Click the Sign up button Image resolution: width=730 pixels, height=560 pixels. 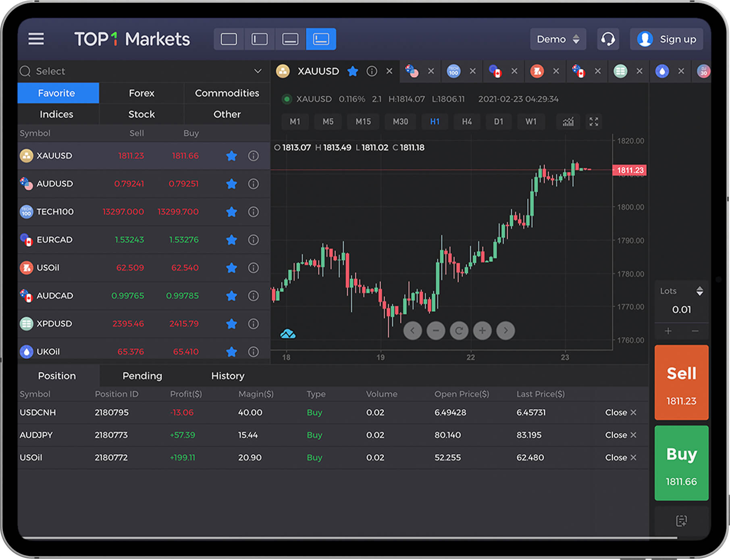pos(667,39)
